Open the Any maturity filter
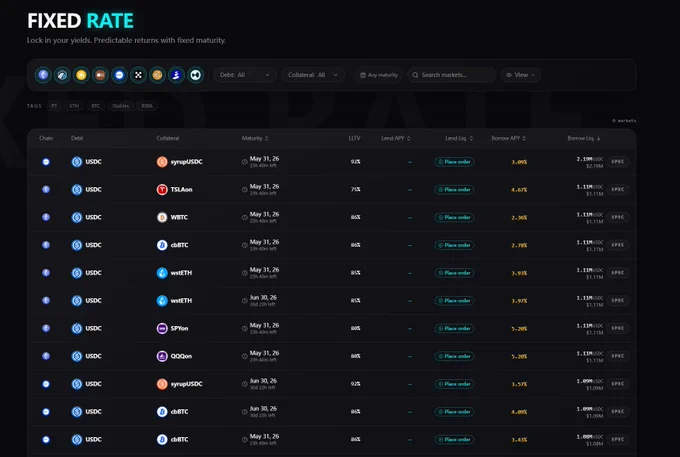The image size is (680, 457). click(379, 75)
